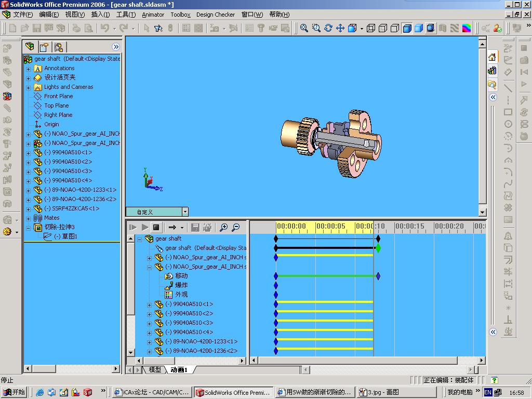Toggle Shaded With Edges display
Screen dimensions: 532x399
(x=407, y=28)
